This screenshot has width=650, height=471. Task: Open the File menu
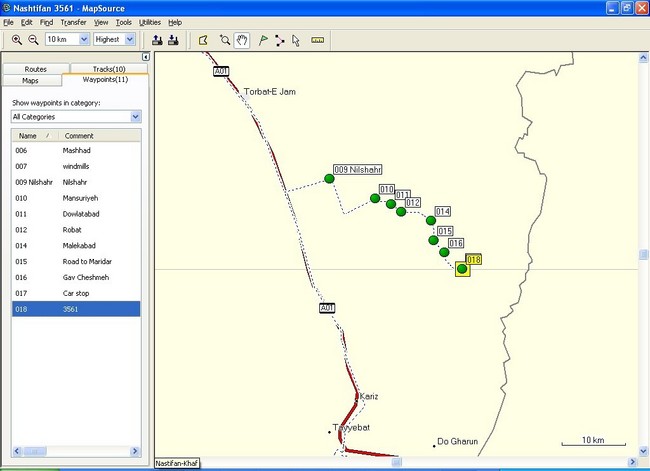coord(8,22)
